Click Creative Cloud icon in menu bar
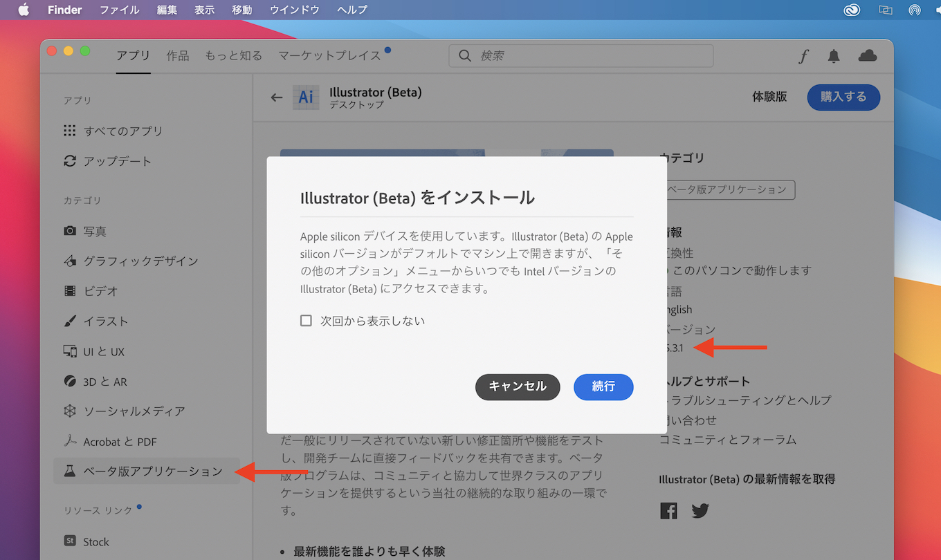This screenshot has height=560, width=941. click(852, 10)
